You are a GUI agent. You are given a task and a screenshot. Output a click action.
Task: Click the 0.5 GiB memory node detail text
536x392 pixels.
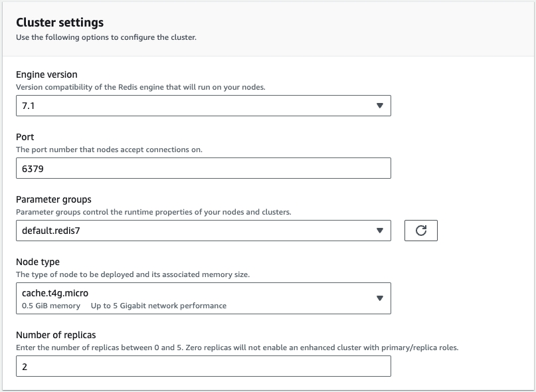coord(51,306)
